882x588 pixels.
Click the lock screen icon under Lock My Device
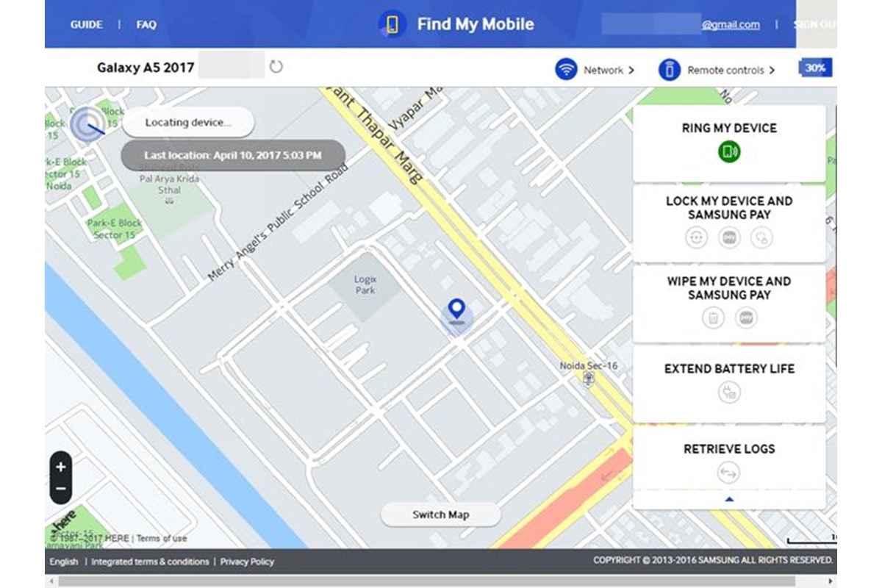coord(696,237)
